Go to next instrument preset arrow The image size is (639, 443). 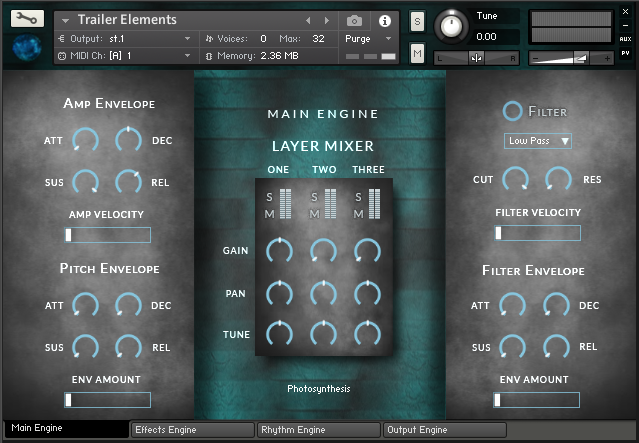coord(326,20)
